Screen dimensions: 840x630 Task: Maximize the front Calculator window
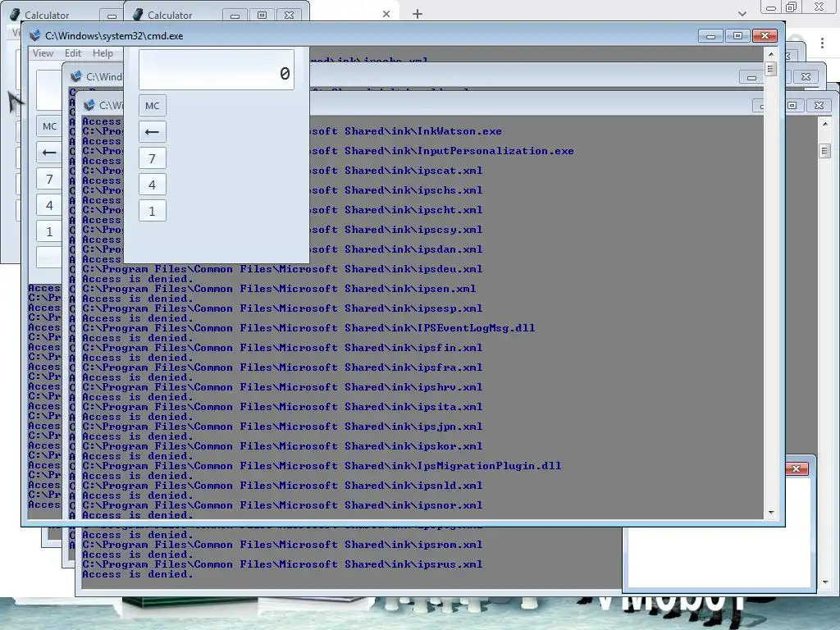(x=262, y=16)
